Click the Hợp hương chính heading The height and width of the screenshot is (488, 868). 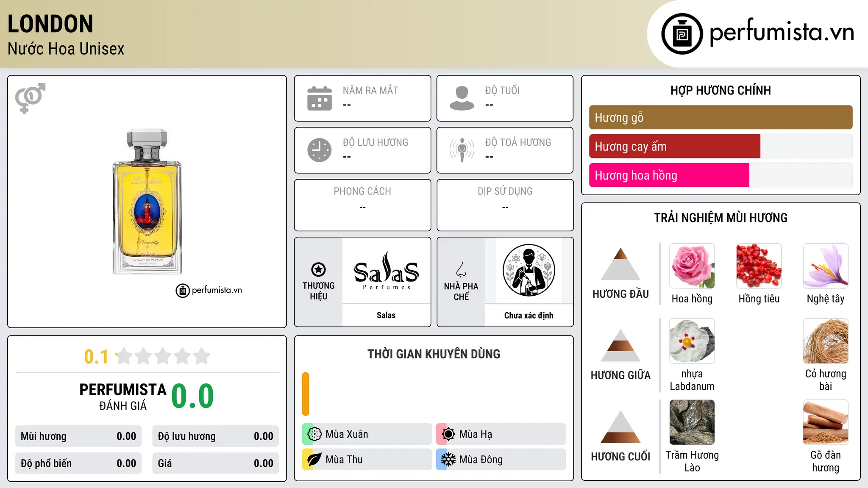coord(721,90)
